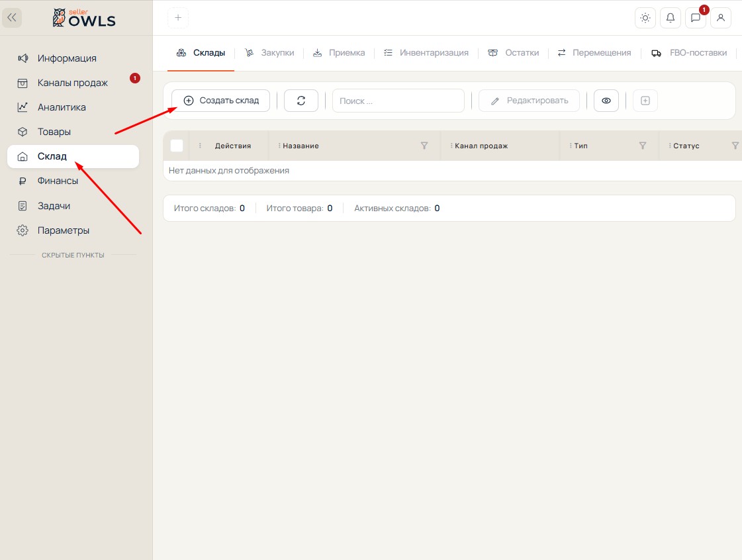Image resolution: width=742 pixels, height=560 pixels.
Task: Switch to the Перемещения tab
Action: click(x=594, y=53)
